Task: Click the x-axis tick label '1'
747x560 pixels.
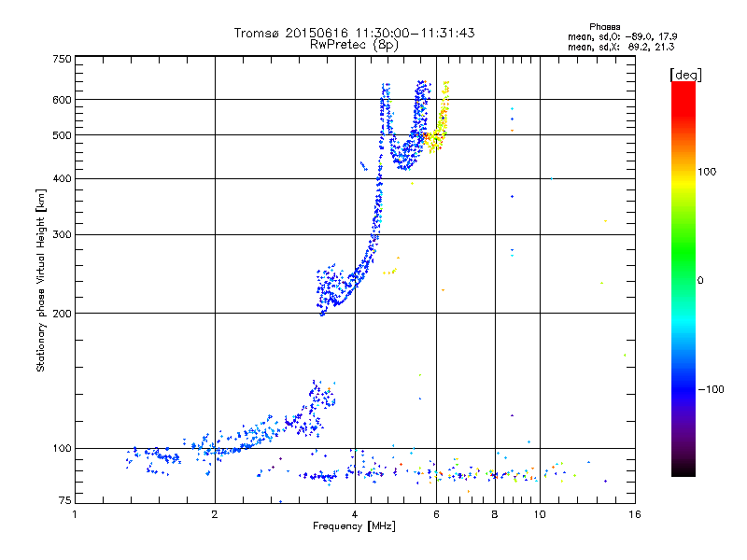Action: coord(75,514)
